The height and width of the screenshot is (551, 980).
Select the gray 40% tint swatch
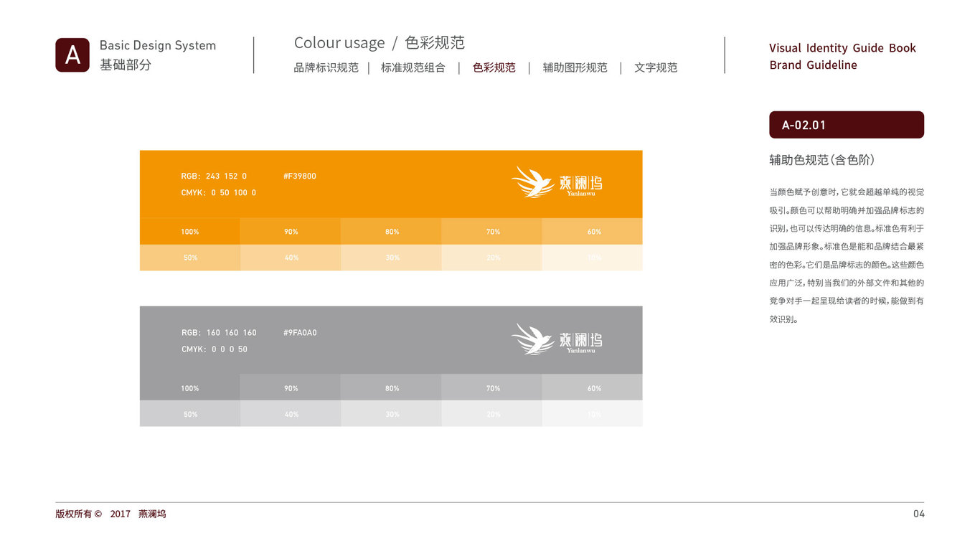click(x=291, y=413)
